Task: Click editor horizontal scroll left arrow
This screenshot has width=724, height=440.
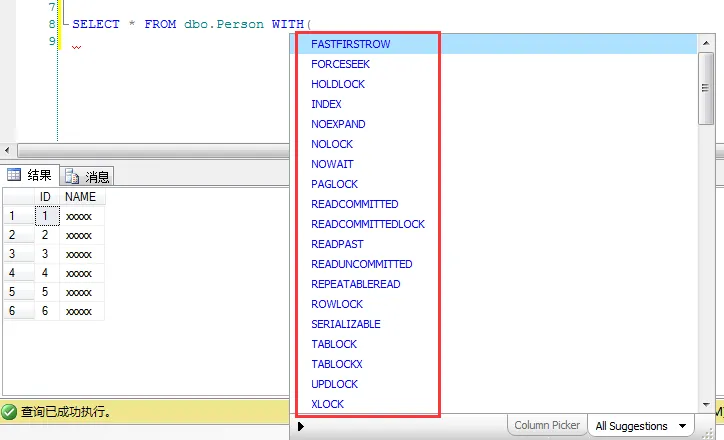Action: click(7, 151)
